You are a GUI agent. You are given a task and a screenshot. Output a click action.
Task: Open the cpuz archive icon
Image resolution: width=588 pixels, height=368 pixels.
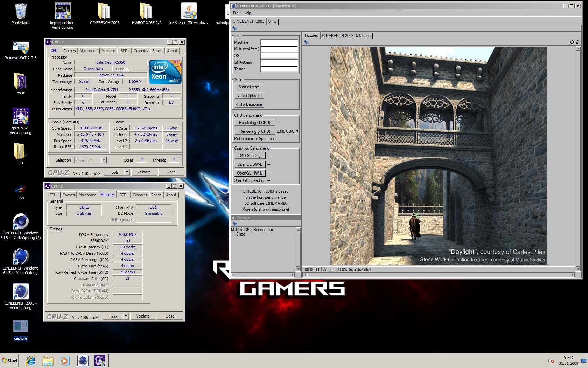click(x=21, y=81)
